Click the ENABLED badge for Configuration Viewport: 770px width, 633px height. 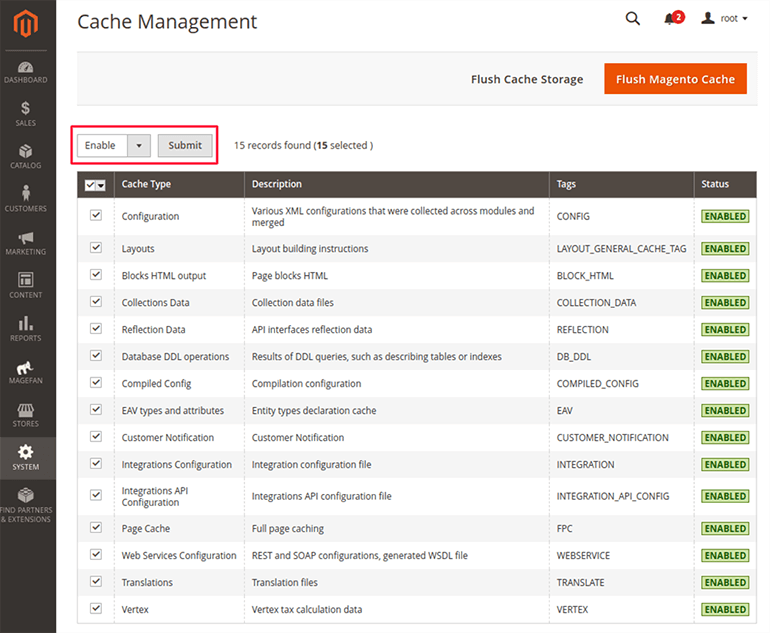725,216
